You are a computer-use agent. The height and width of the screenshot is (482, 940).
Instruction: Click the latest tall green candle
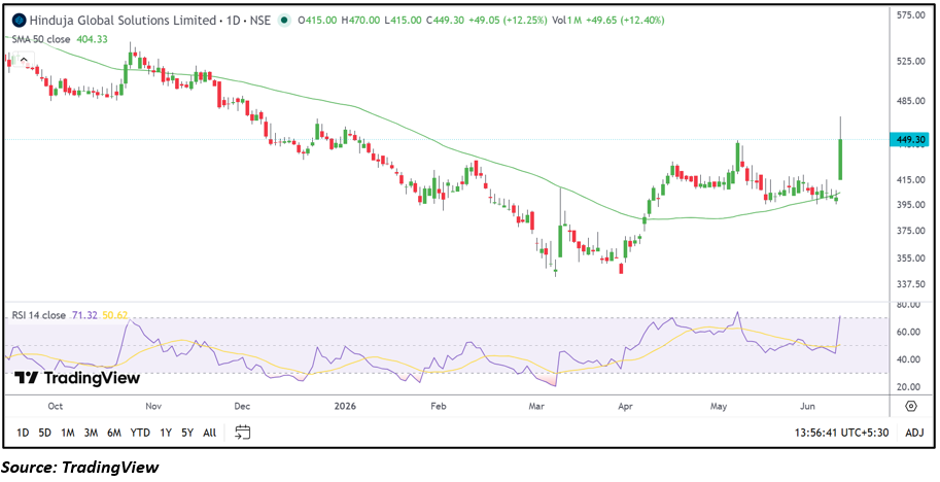pos(841,159)
